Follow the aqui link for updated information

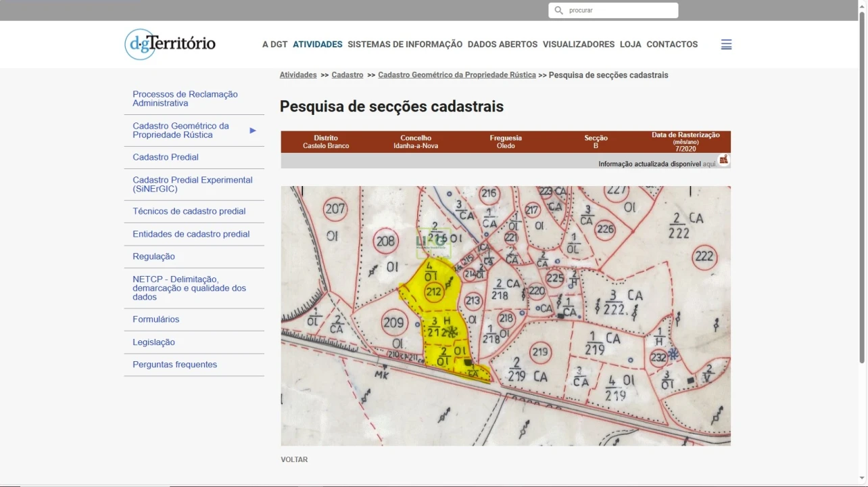(x=709, y=164)
